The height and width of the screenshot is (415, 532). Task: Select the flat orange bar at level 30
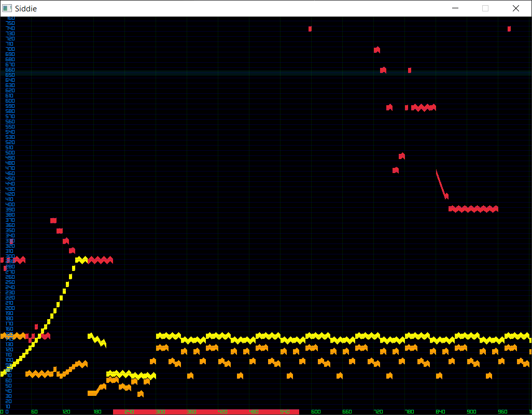92,393
